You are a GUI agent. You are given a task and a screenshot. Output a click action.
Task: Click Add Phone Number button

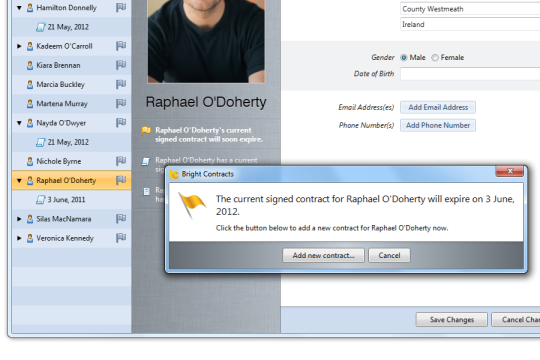coord(438,125)
